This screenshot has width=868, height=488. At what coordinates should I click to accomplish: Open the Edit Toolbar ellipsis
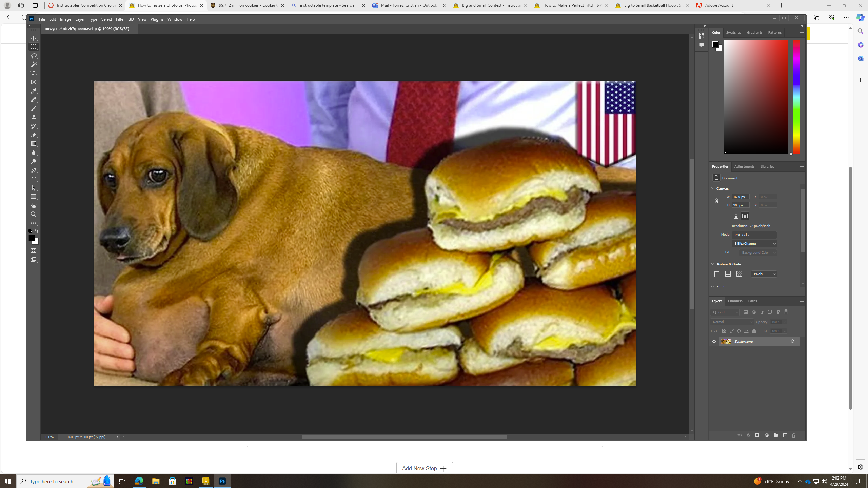tap(34, 223)
